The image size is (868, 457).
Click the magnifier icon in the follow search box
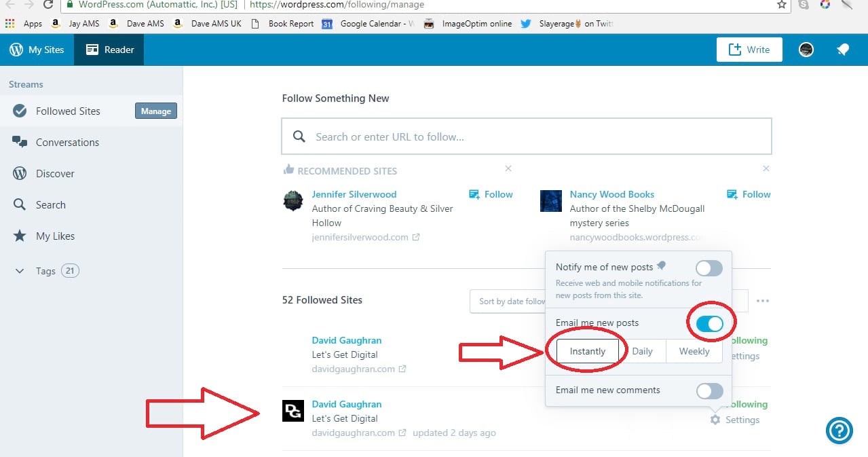point(299,136)
